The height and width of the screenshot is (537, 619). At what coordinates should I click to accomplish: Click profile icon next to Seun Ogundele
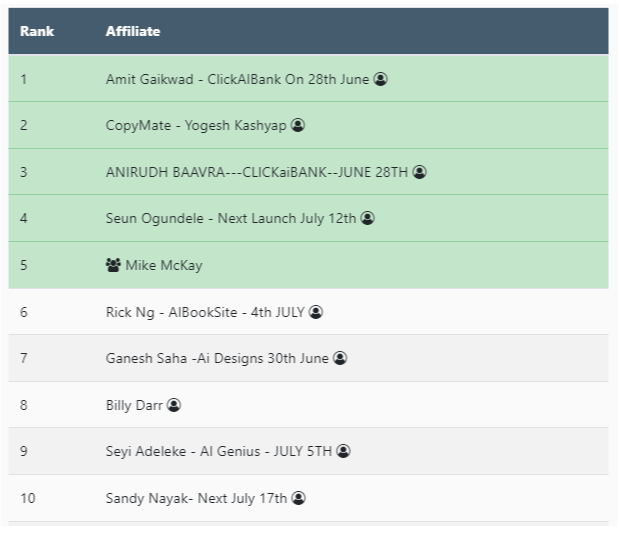[368, 218]
